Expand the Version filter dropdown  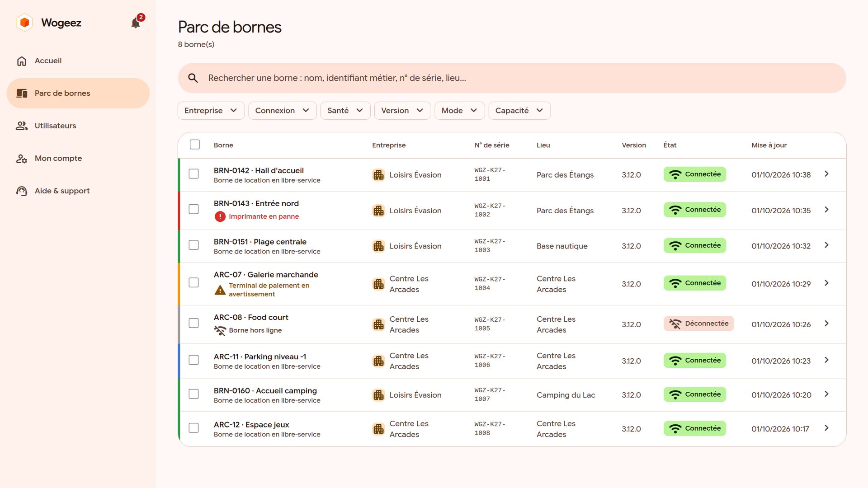point(402,111)
